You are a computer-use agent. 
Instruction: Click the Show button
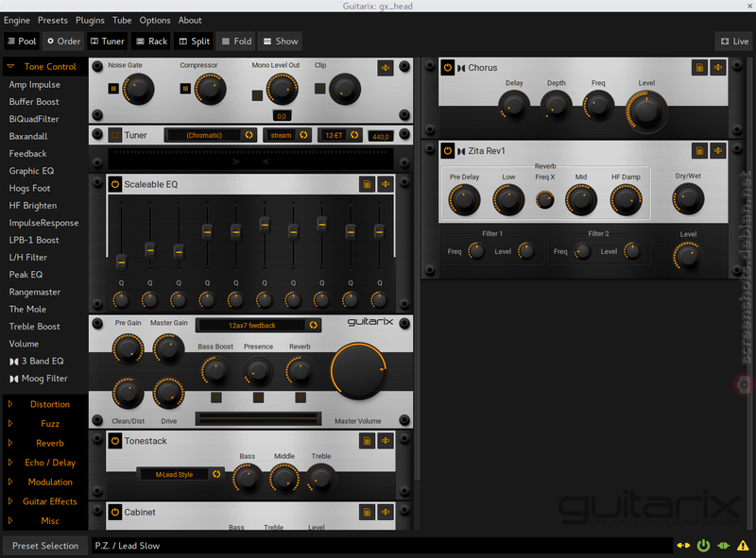281,42
